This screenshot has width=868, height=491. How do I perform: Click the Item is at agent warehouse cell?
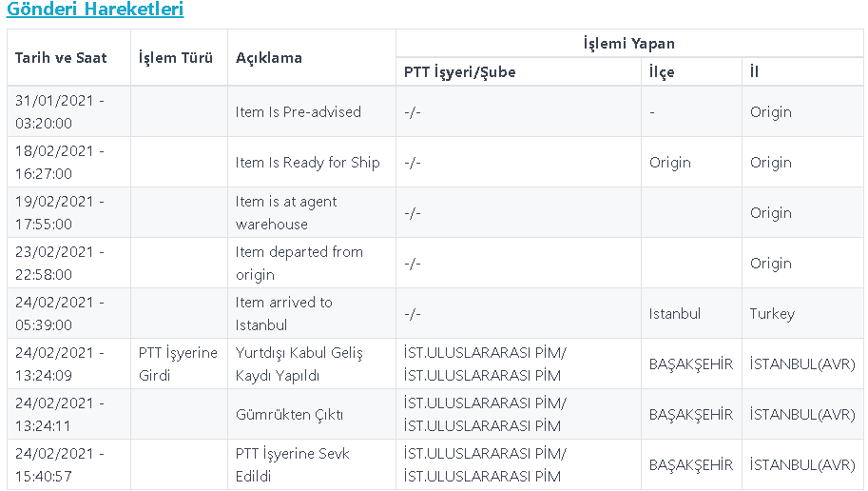point(286,212)
